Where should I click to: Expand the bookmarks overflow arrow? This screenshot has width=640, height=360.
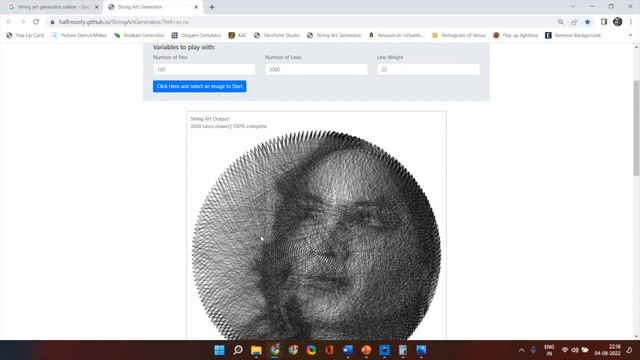click(630, 36)
